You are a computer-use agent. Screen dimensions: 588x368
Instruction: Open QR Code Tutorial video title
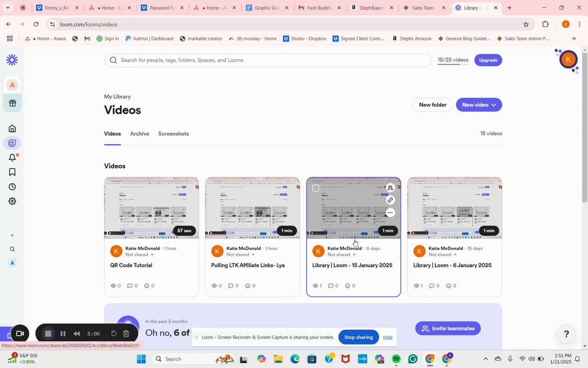tap(131, 265)
